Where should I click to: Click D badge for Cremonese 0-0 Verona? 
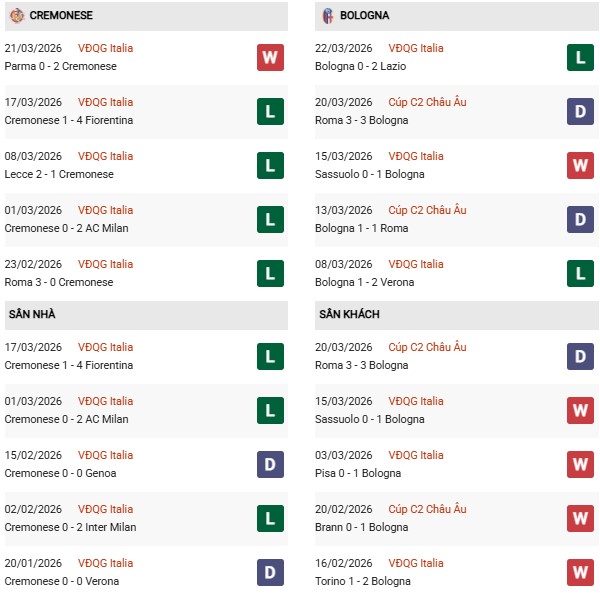[x=270, y=572]
